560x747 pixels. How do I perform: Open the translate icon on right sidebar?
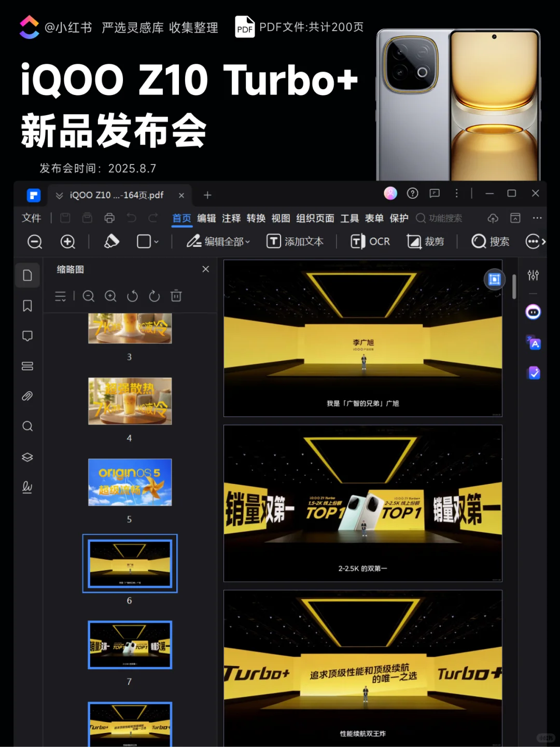pyautogui.click(x=533, y=342)
